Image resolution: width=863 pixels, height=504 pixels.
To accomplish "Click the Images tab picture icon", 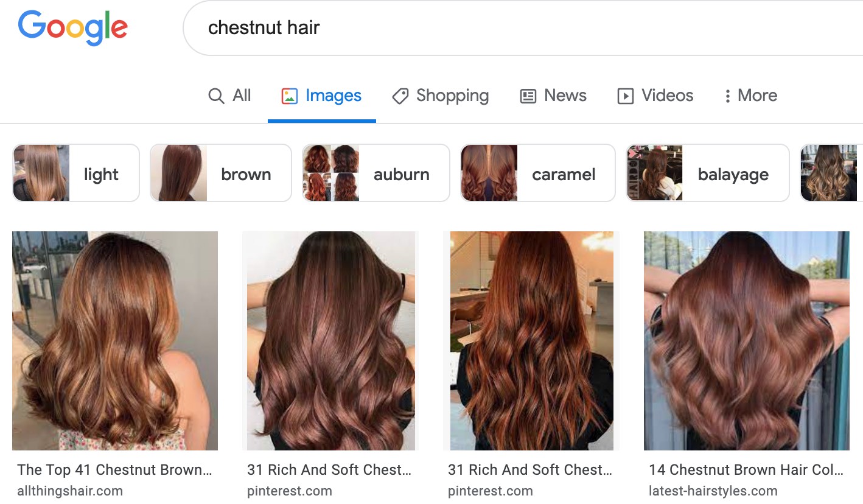I will coord(290,96).
